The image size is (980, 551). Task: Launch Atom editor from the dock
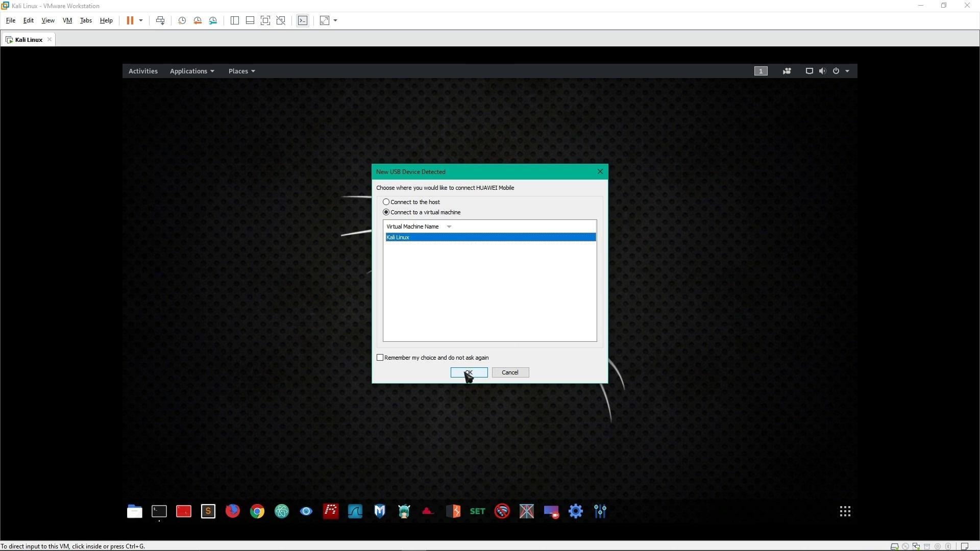[x=282, y=511]
